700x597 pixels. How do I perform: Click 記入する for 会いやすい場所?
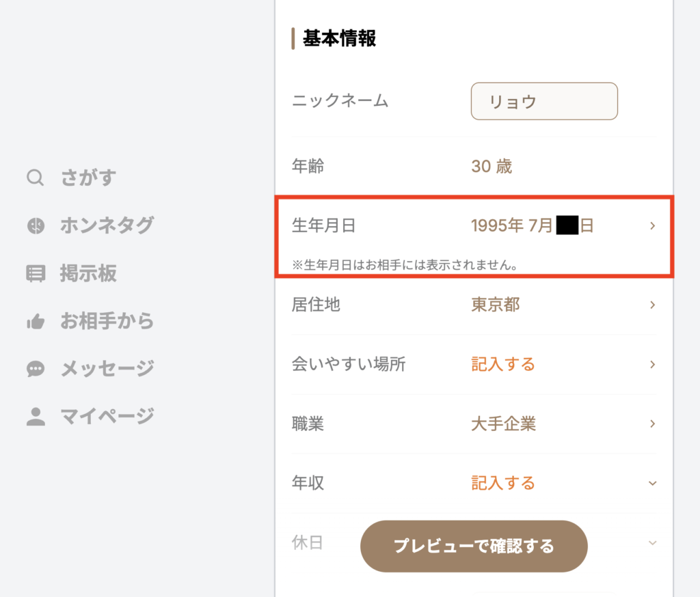(x=503, y=364)
